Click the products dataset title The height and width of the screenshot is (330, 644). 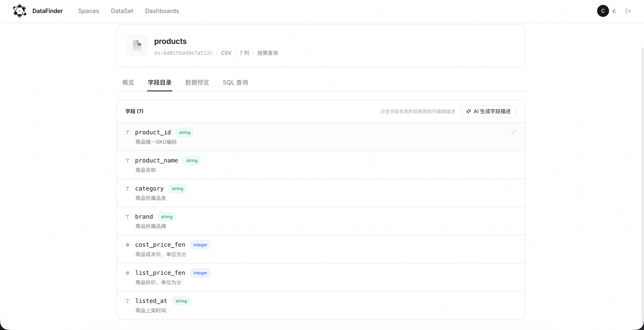coord(170,41)
